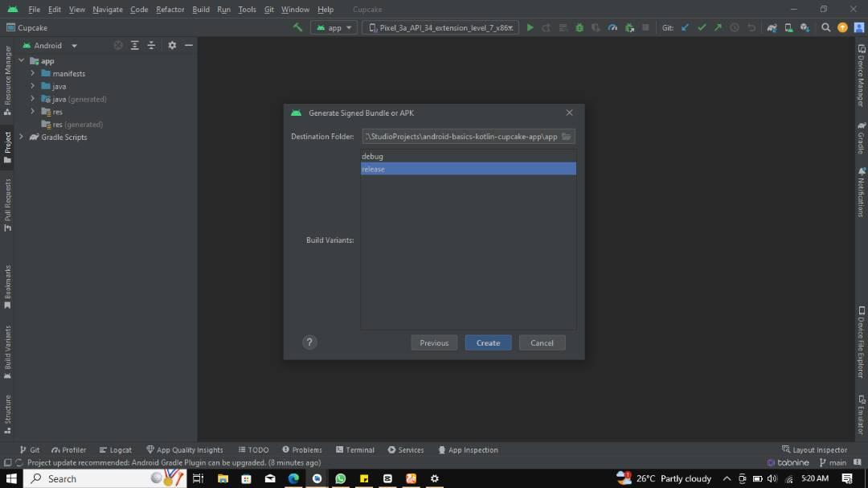Expand the java folder
868x488 pixels.
click(33, 86)
